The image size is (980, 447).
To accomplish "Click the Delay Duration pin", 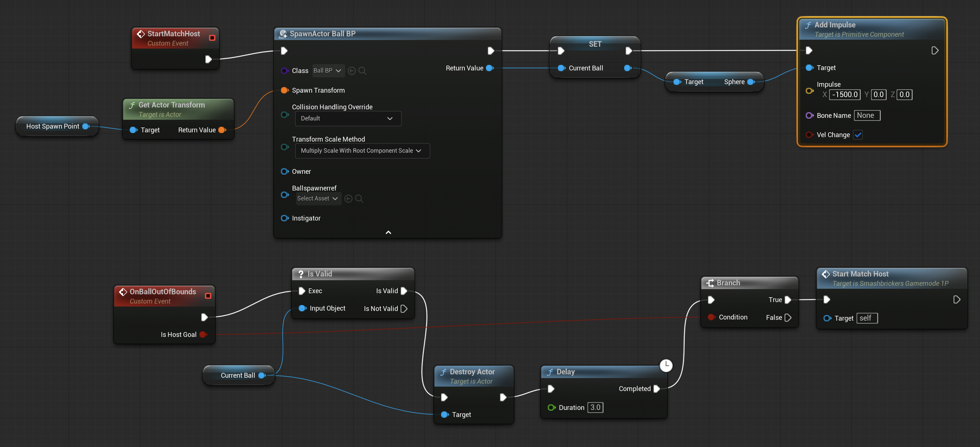I will tap(551, 408).
